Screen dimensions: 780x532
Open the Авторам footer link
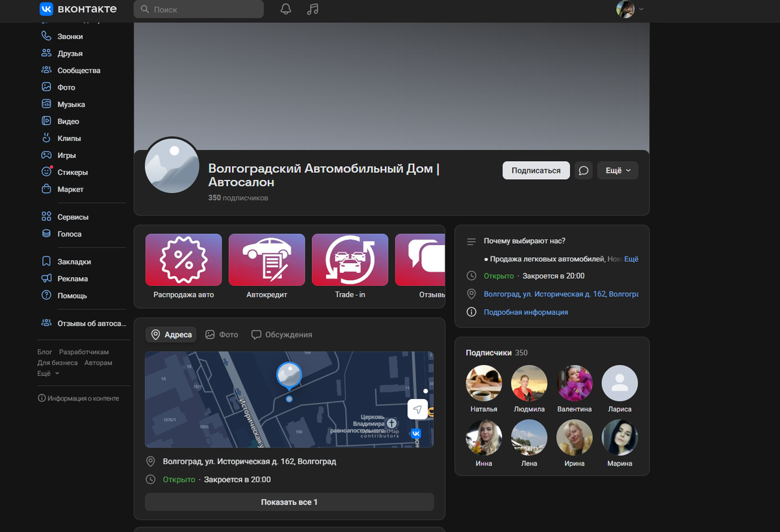(x=98, y=363)
